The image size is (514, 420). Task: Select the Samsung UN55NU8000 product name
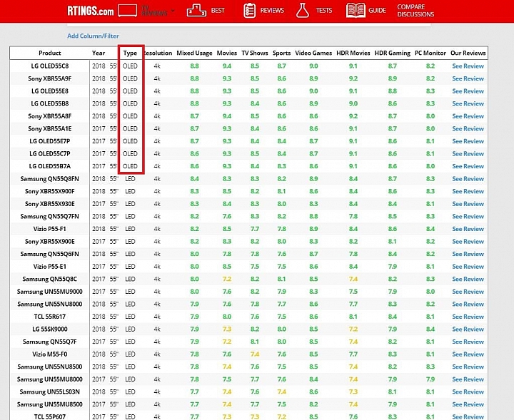50,304
